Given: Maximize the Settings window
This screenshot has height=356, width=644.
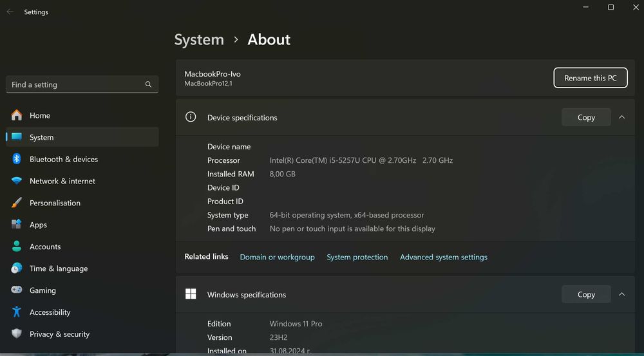Looking at the screenshot, I should (x=611, y=7).
